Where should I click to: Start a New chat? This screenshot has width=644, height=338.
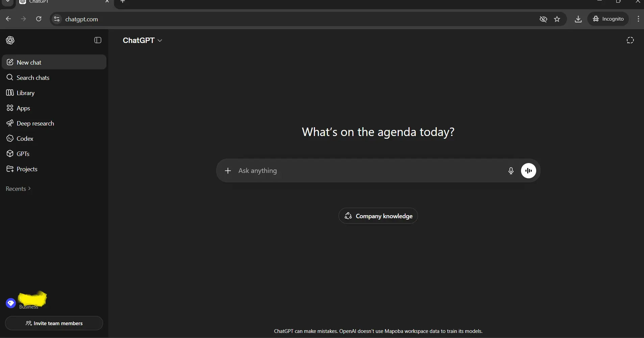(x=54, y=62)
